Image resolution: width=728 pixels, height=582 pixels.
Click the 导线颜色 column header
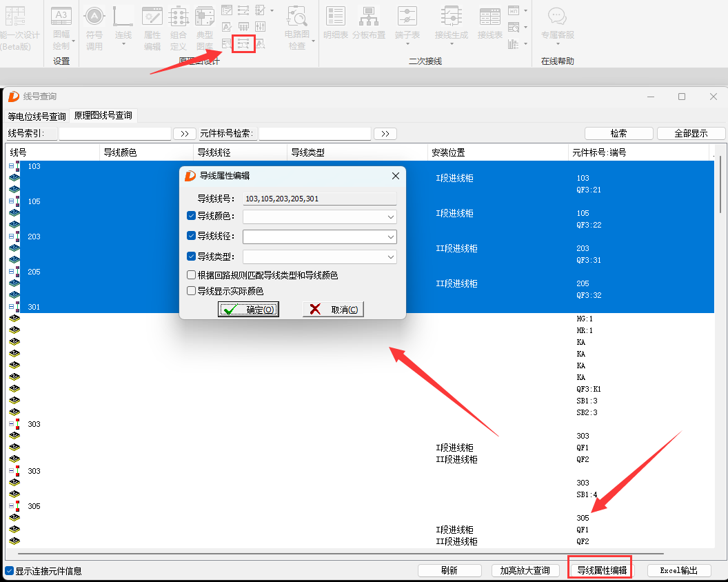tap(147, 152)
